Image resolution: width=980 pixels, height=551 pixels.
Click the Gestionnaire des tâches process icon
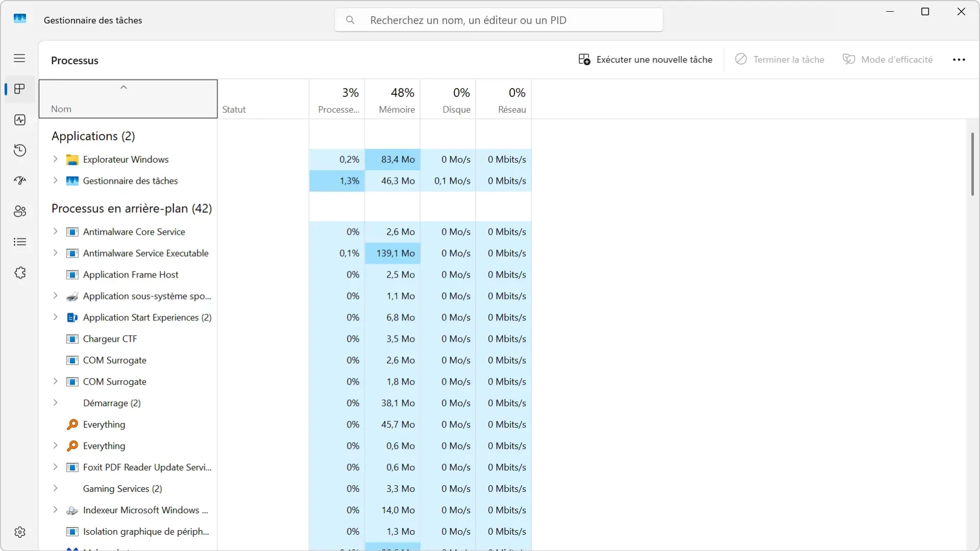click(72, 181)
